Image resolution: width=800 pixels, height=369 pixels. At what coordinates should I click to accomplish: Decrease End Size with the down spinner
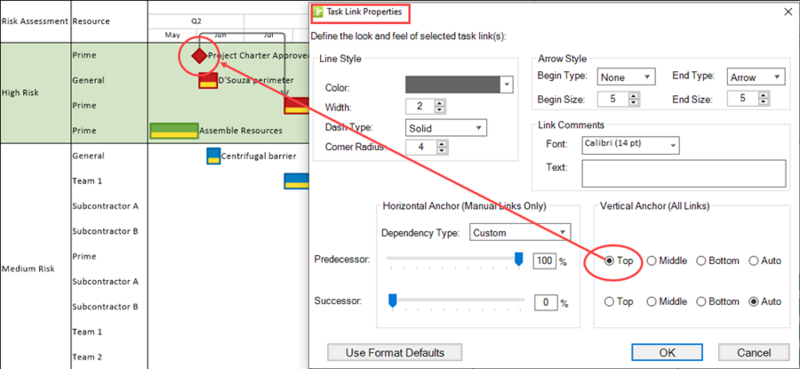click(764, 103)
